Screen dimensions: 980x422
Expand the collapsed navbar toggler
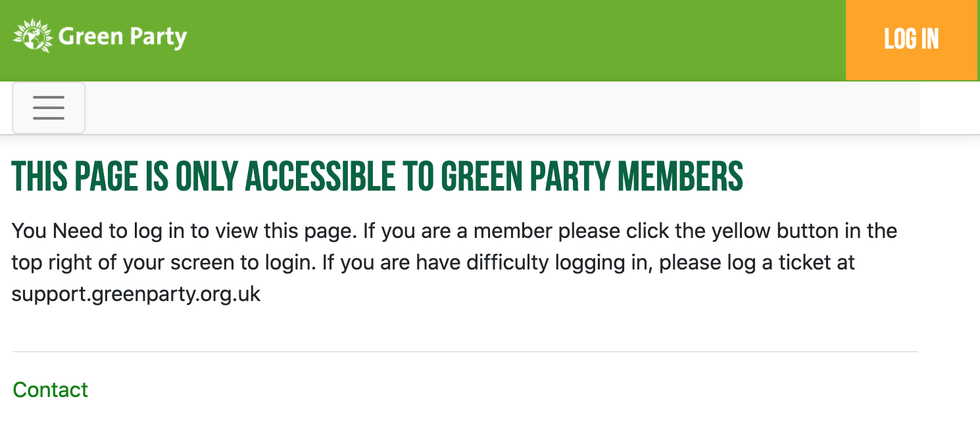[49, 108]
